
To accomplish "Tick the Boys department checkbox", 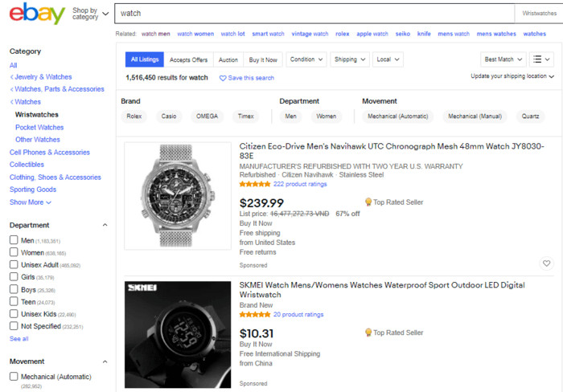I will pyautogui.click(x=14, y=289).
